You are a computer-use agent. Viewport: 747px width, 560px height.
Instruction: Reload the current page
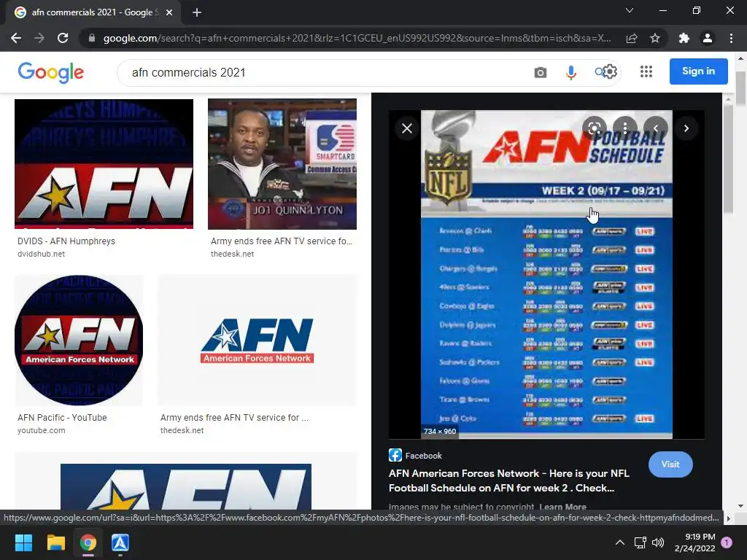[63, 38]
